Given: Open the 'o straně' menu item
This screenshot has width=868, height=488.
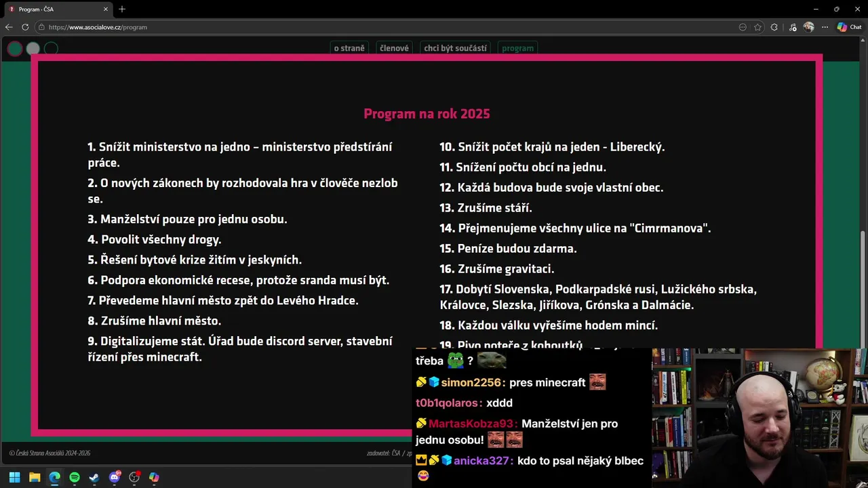Looking at the screenshot, I should point(349,48).
